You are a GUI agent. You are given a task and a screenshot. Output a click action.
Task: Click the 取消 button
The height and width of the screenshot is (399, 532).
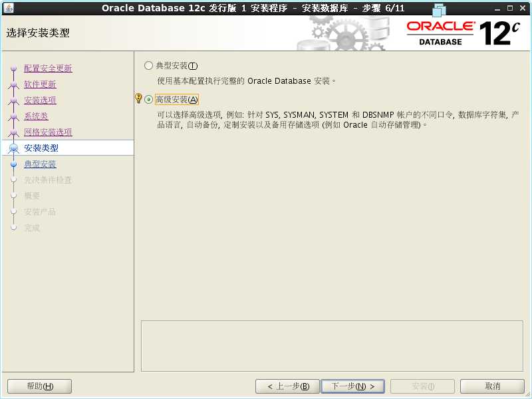coord(492,386)
